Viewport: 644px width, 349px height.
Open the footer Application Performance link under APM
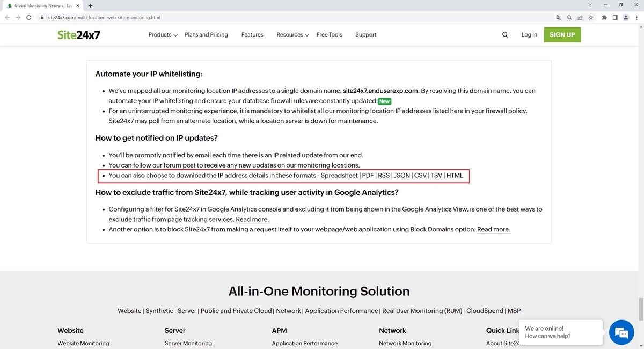305,343
